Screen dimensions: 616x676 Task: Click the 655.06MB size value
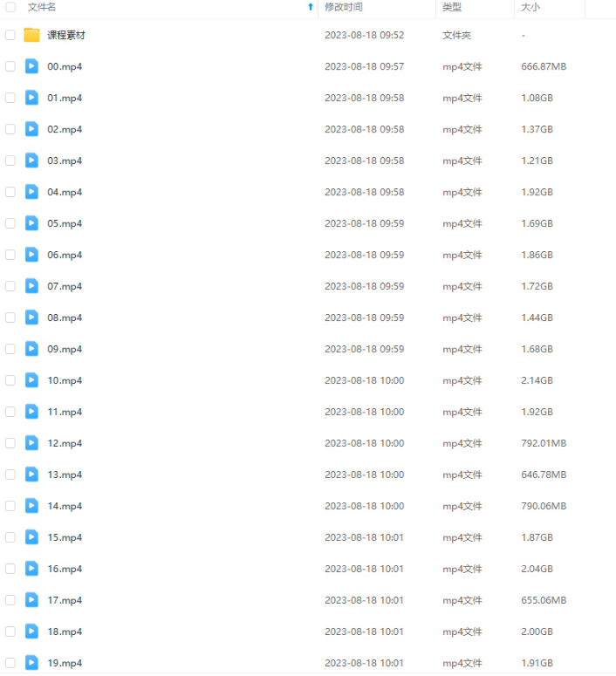point(544,600)
